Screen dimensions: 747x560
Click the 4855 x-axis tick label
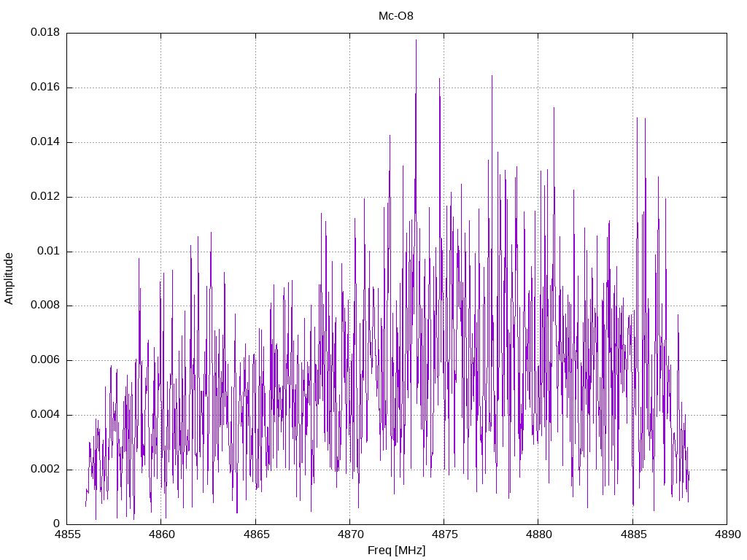click(67, 534)
